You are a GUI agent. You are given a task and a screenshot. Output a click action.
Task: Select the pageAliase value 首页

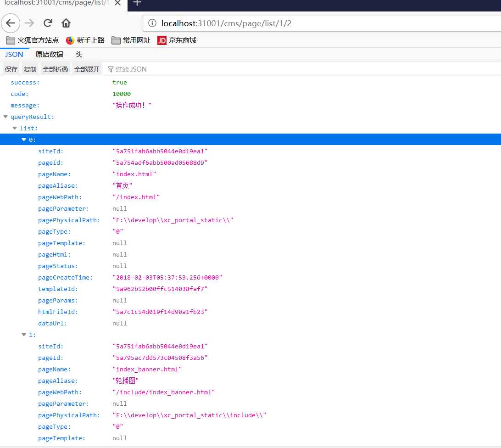pos(122,185)
